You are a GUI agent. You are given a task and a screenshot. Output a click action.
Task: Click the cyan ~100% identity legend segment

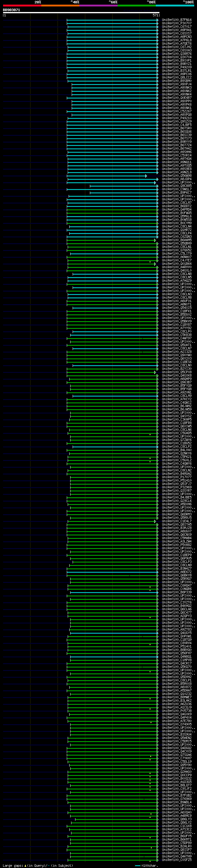click(175, 6)
